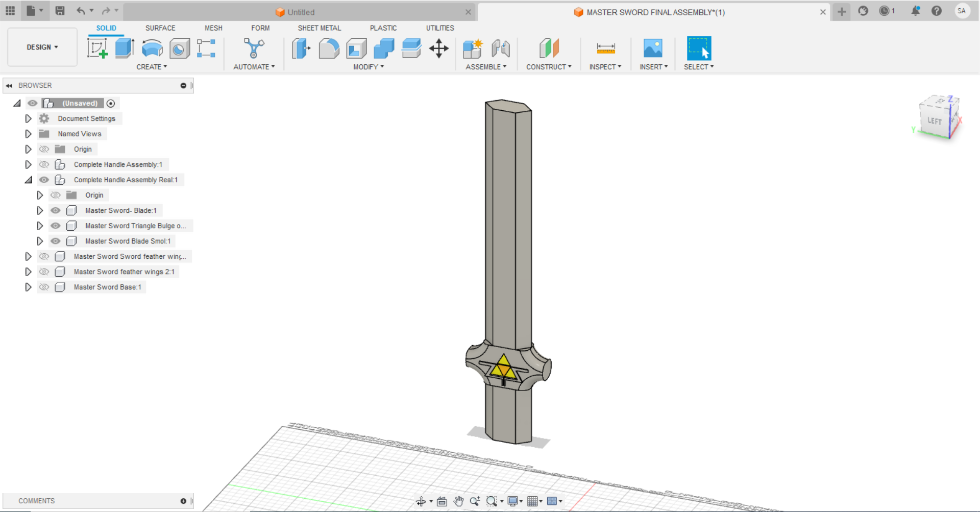The image size is (980, 512).
Task: Click the Offset Plane construct icon
Action: pos(549,48)
